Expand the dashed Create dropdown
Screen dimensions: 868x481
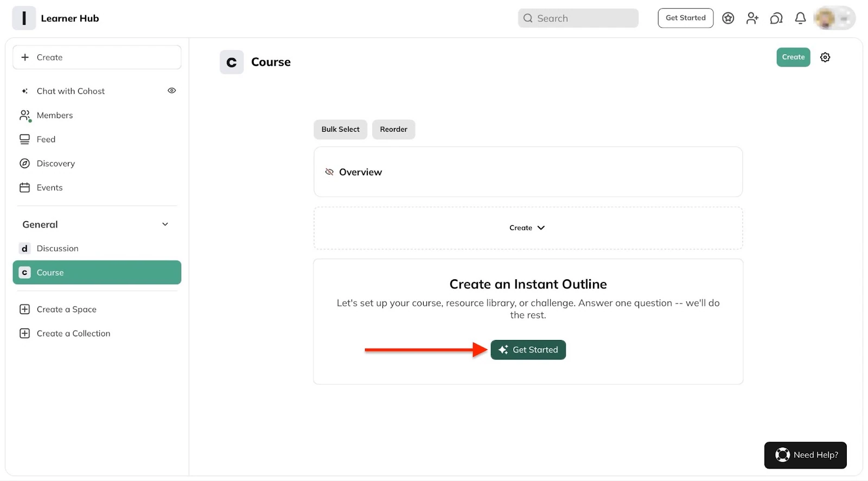click(528, 228)
